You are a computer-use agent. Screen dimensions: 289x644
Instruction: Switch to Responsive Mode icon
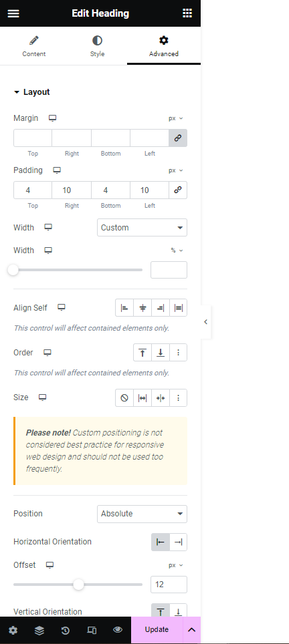[92, 630]
